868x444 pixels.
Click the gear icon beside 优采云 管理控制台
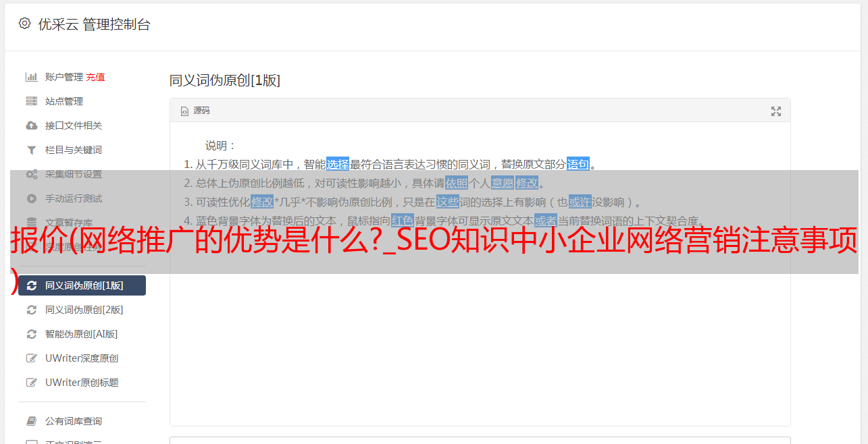pos(24,24)
